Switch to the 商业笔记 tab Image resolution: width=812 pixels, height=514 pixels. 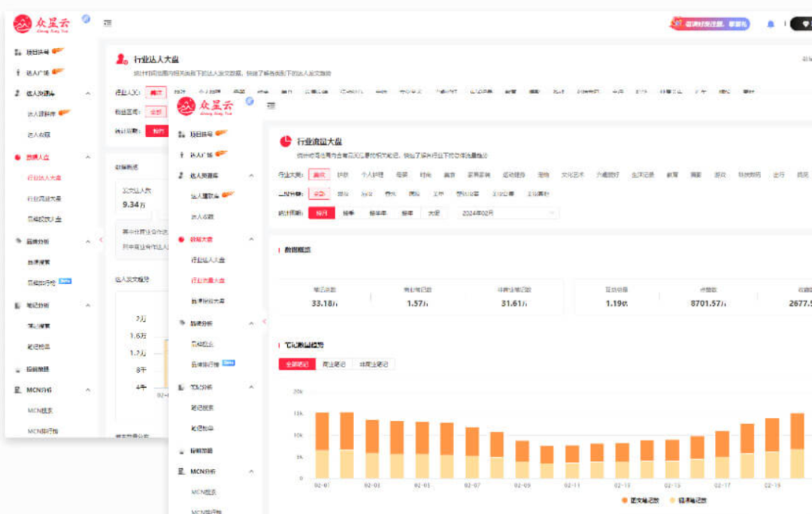click(x=334, y=364)
